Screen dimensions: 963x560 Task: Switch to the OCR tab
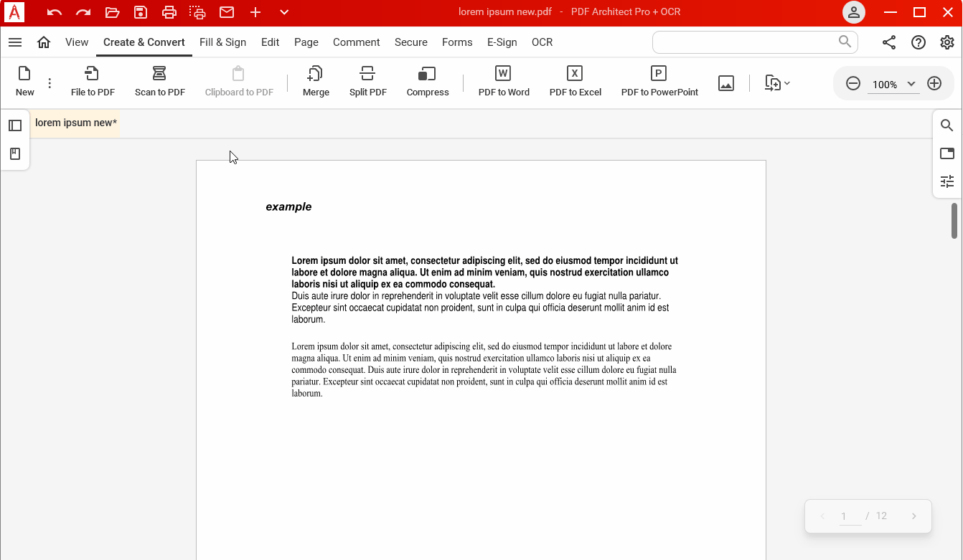(542, 42)
